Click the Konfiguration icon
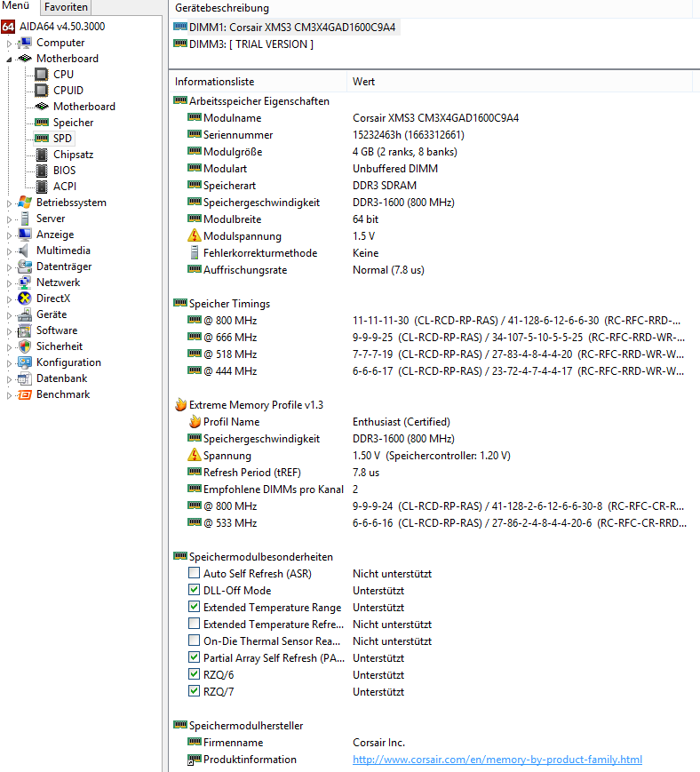Viewport: 700px width, 772px height. (25, 362)
